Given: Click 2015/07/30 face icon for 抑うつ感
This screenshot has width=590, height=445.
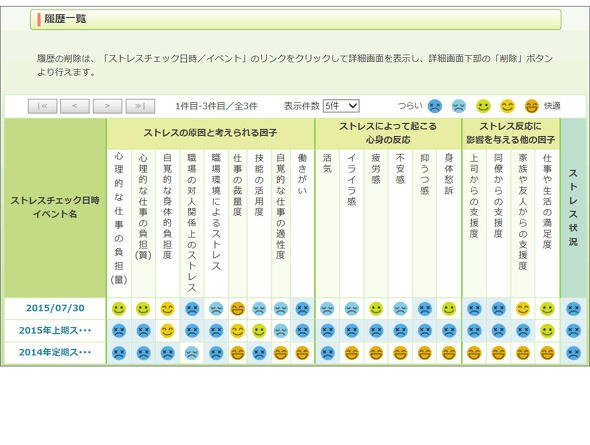Looking at the screenshot, I should [x=424, y=309].
